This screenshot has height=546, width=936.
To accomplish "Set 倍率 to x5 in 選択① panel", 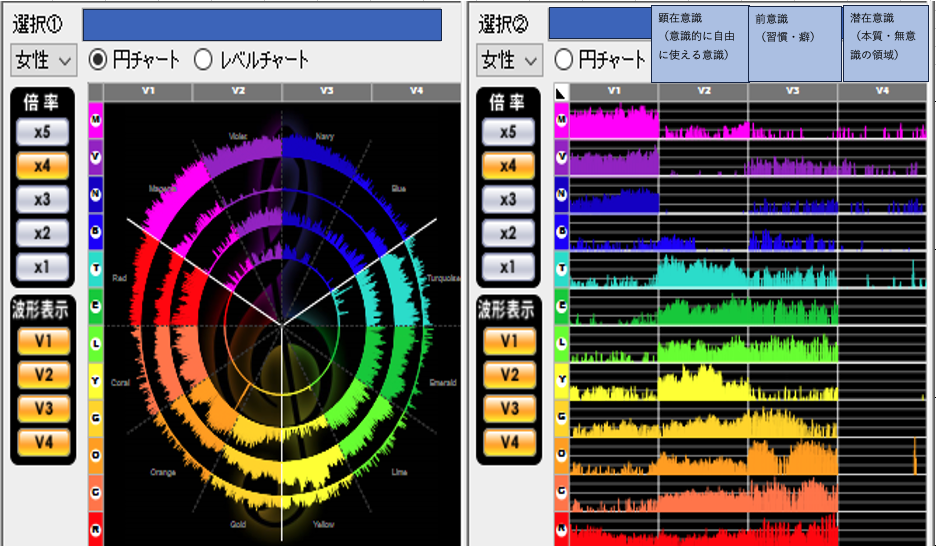I will [x=42, y=132].
